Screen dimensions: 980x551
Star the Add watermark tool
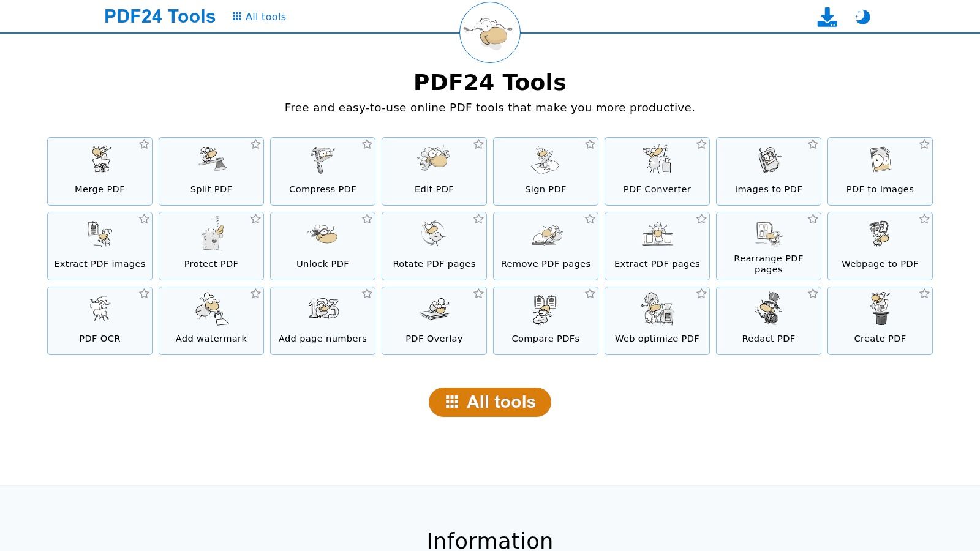(x=255, y=294)
